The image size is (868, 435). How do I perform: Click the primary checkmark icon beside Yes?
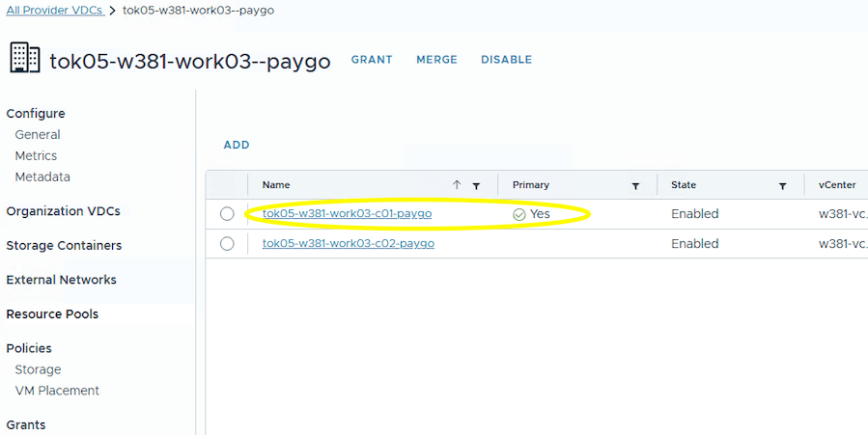[519, 214]
